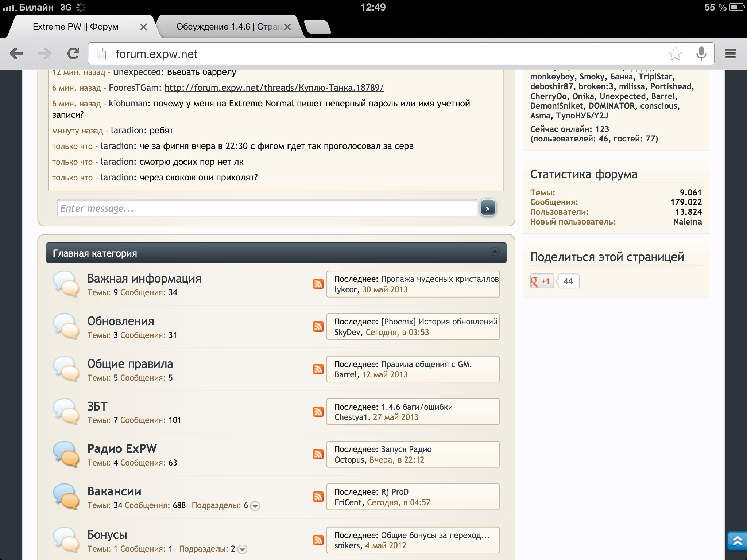Open RSS feed for Вакансии forum

[x=318, y=497]
